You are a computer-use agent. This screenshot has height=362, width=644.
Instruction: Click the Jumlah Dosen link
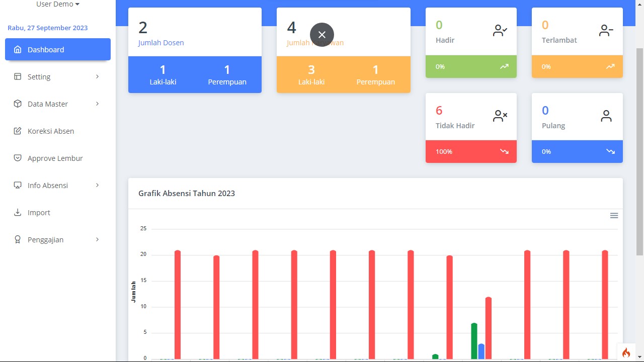[x=161, y=43]
